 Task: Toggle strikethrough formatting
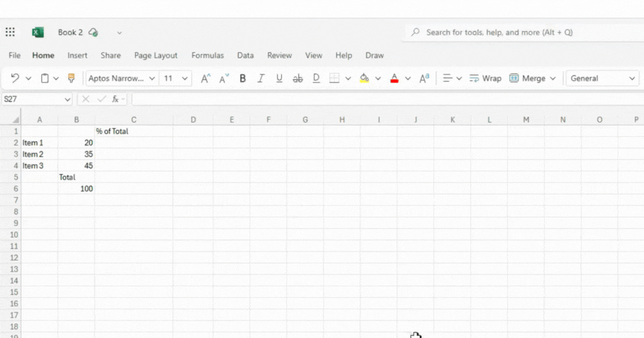click(298, 78)
